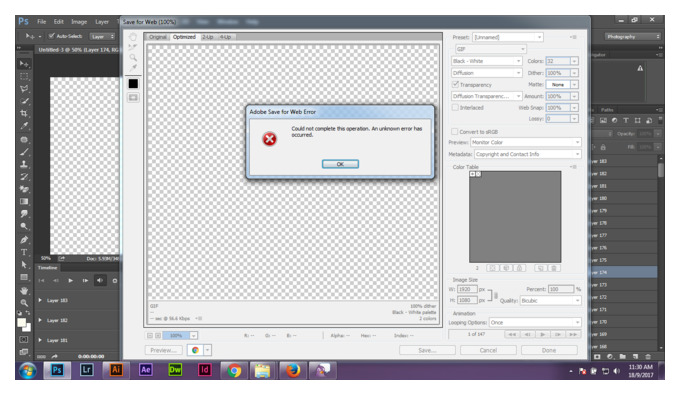Open the Photography workspace dropdown

(x=633, y=36)
